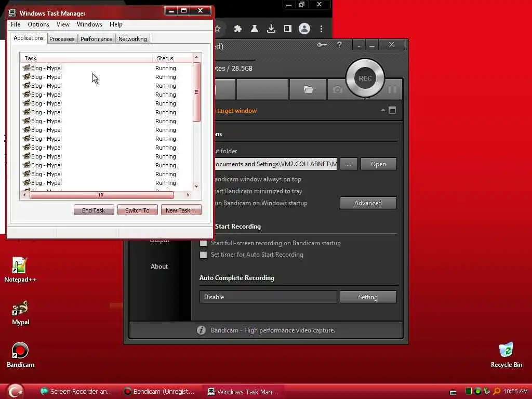Screen dimensions: 532x399
Task: Click the Start button on the taskbar
Action: click(x=15, y=392)
